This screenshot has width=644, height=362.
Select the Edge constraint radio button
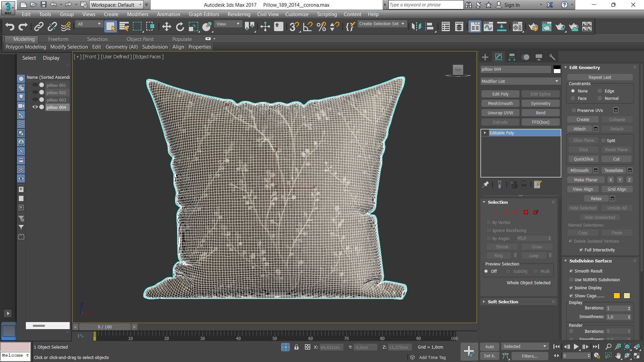600,91
